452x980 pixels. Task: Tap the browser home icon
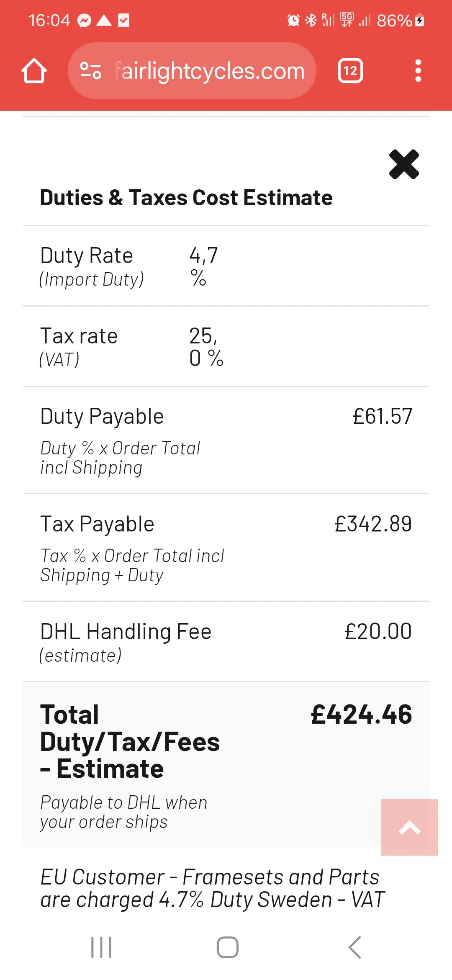34,71
